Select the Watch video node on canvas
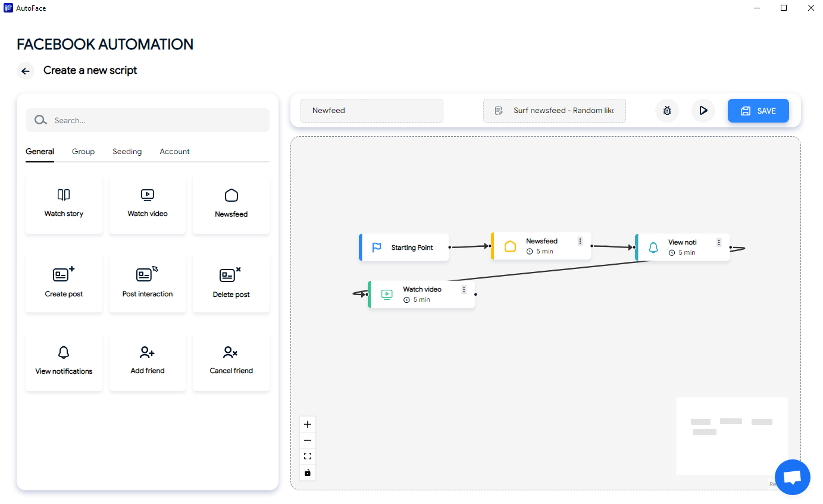Image resolution: width=823 pixels, height=504 pixels. (421, 295)
